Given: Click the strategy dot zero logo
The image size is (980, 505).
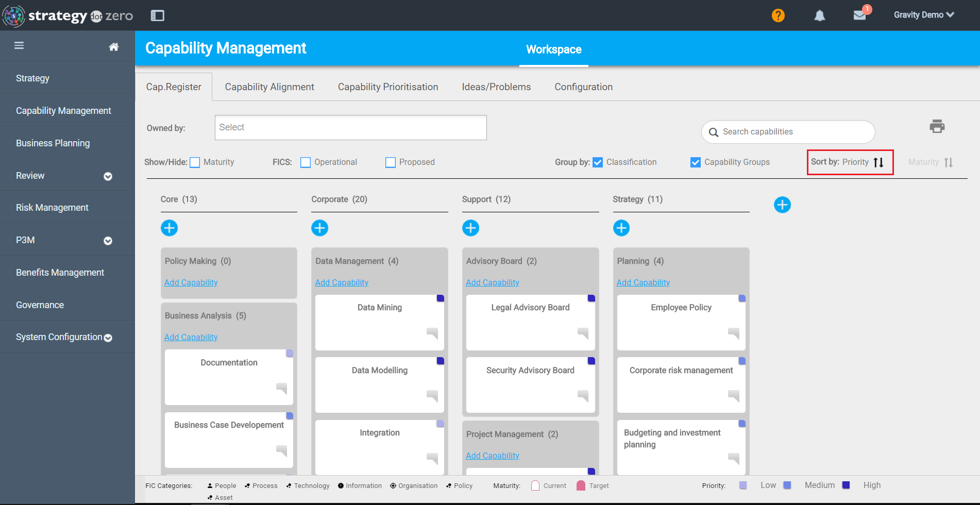Looking at the screenshot, I should (x=68, y=16).
